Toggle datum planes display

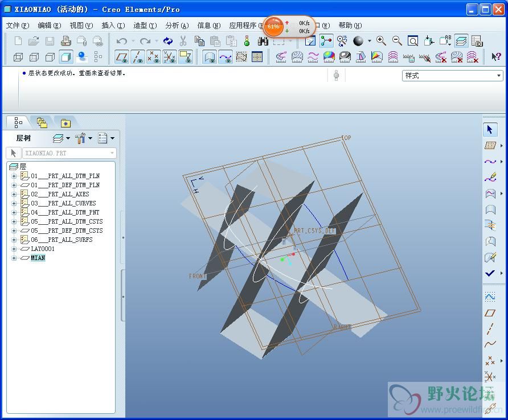[x=122, y=57]
